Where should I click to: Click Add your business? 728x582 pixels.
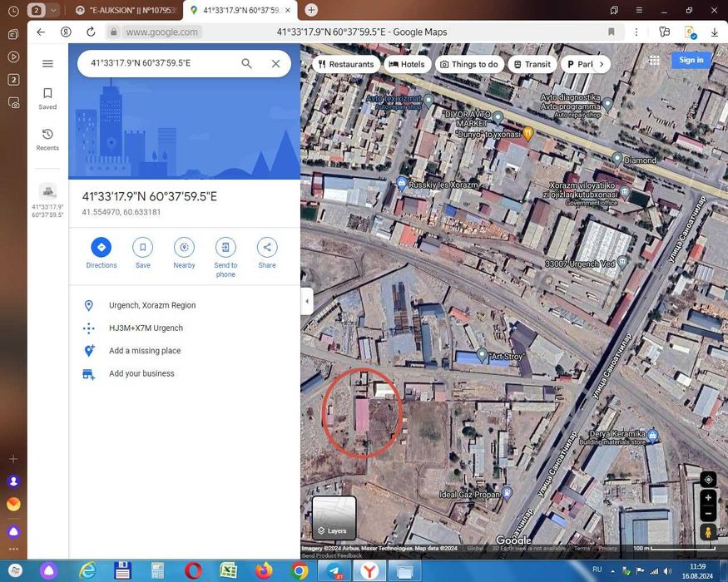(185, 373)
